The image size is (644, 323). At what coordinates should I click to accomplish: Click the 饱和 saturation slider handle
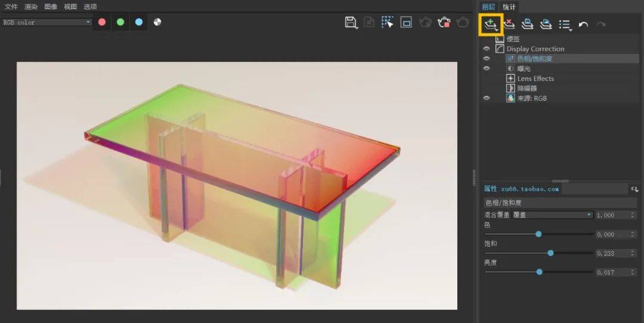tap(550, 253)
